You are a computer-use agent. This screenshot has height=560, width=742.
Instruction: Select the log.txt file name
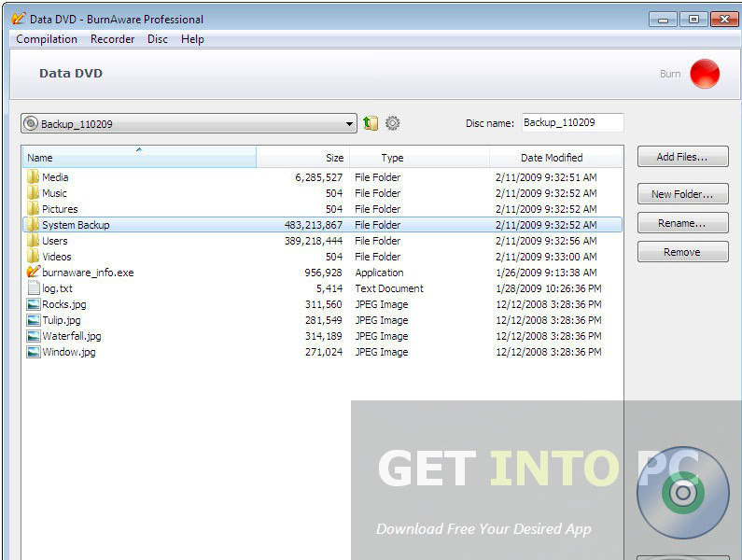57,288
